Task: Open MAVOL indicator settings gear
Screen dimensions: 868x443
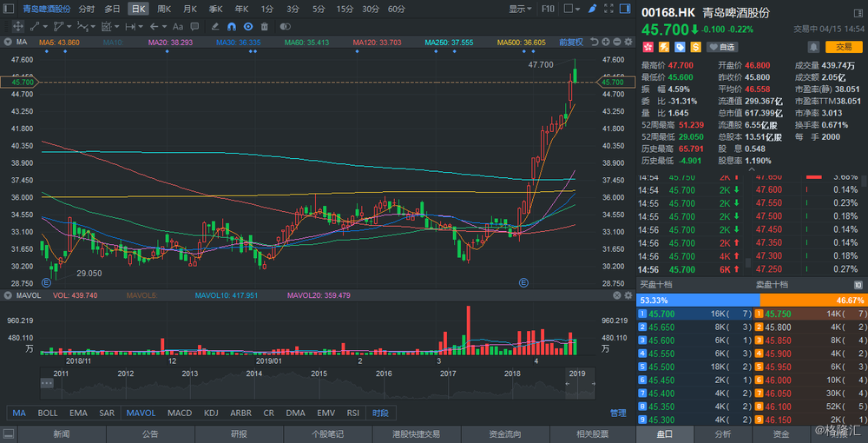Action: pyautogui.click(x=628, y=295)
